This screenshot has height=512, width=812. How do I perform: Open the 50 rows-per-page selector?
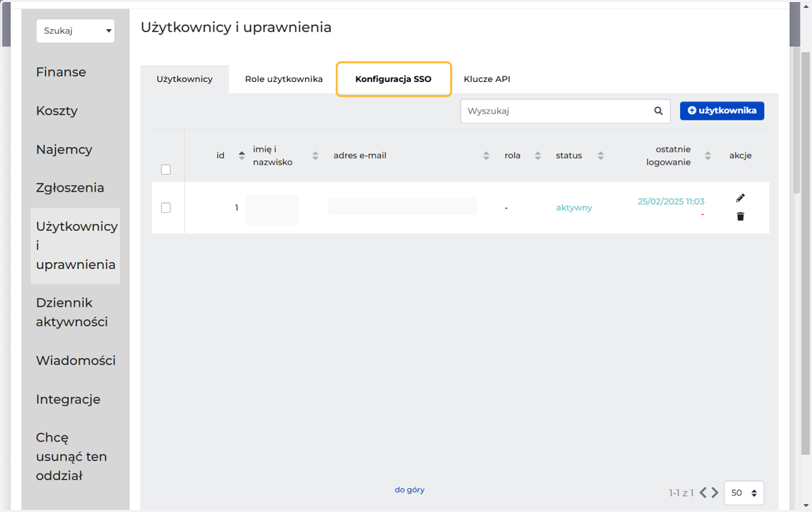pyautogui.click(x=744, y=493)
